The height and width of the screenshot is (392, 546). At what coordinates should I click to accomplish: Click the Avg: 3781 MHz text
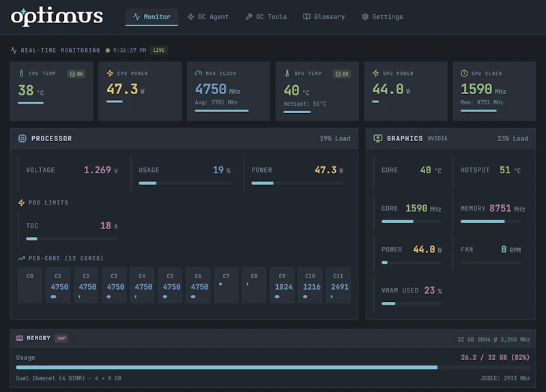[x=216, y=102]
